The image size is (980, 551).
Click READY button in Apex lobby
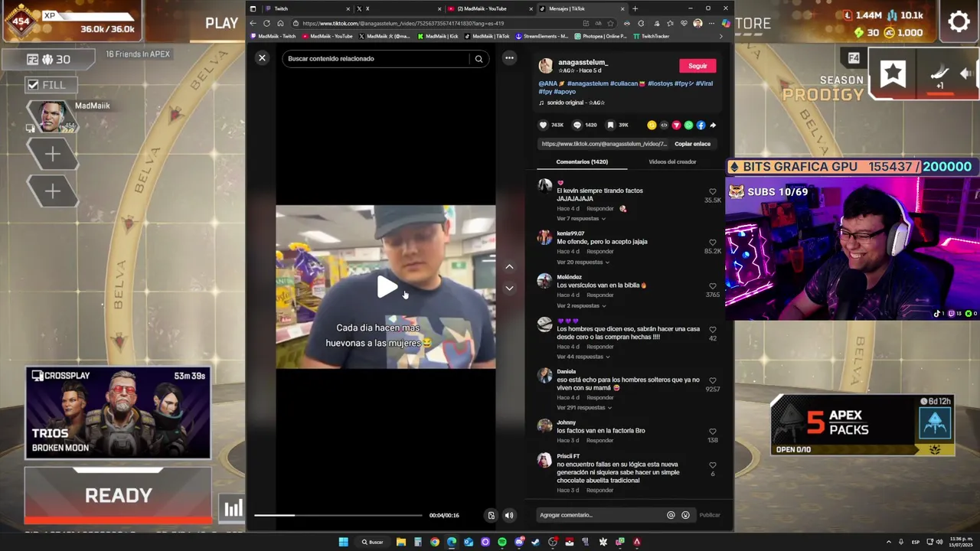118,495
